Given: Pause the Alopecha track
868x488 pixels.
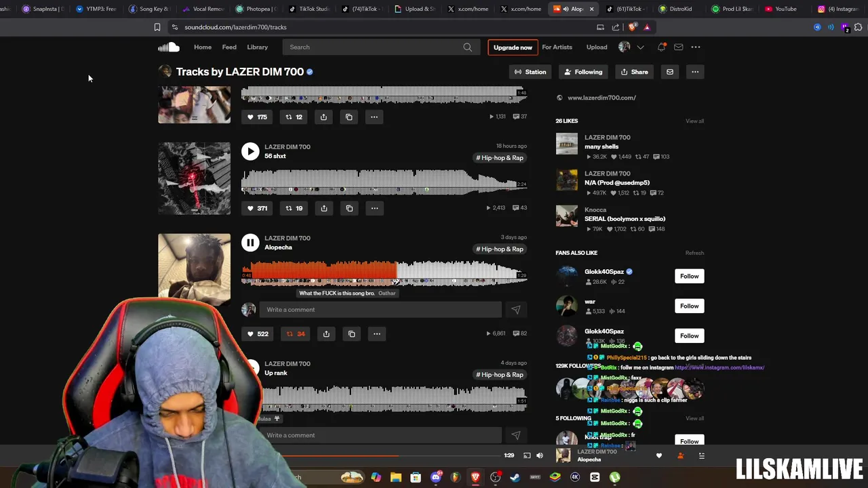Looking at the screenshot, I should 250,243.
